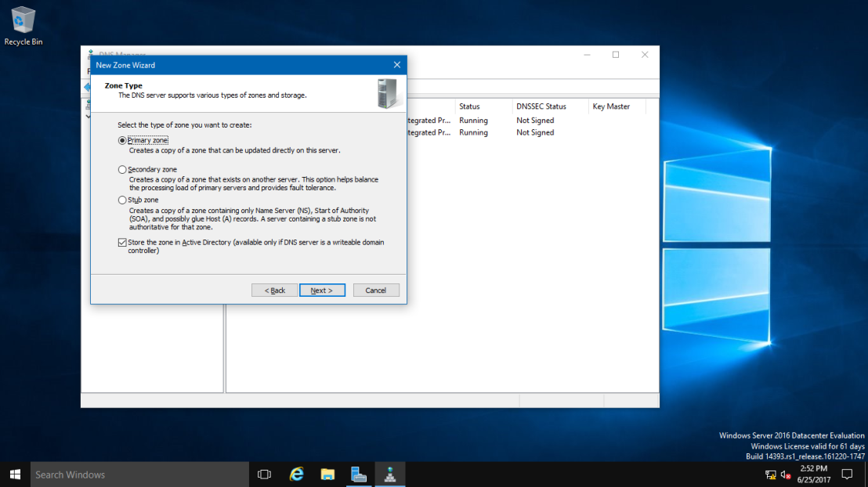The image size is (868, 487).
Task: Select the Stub zone radio button
Action: coord(122,200)
